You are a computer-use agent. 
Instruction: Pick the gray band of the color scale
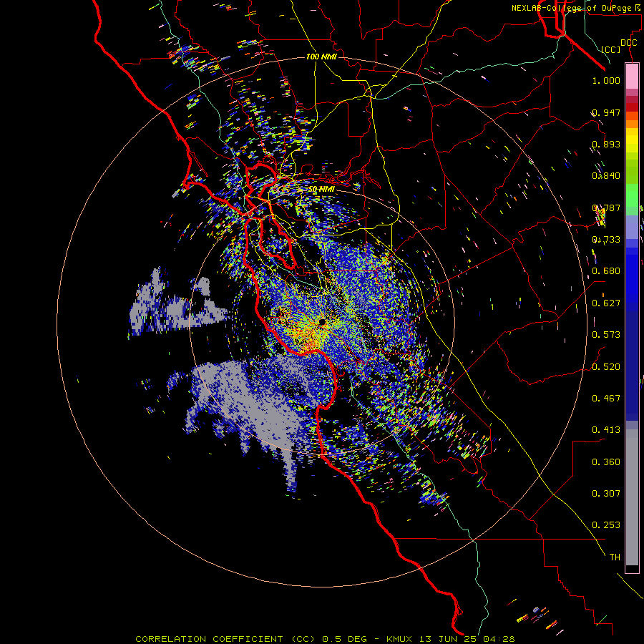pyautogui.click(x=632, y=497)
